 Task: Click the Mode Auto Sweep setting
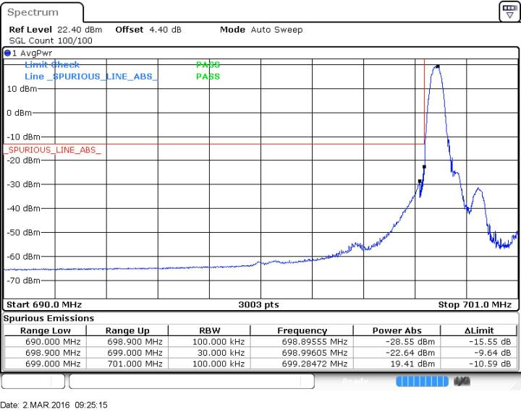point(261,30)
